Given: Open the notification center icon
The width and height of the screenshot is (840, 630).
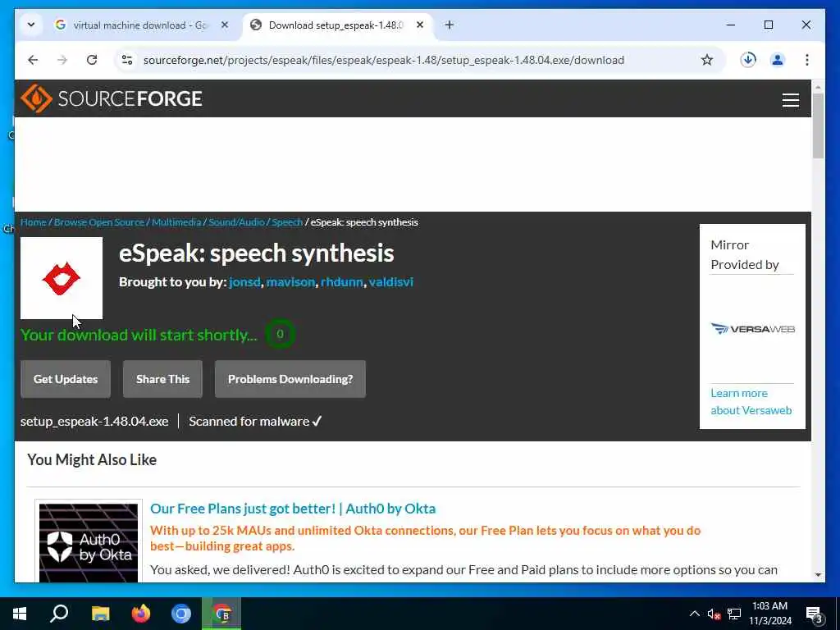Looking at the screenshot, I should pos(815,614).
